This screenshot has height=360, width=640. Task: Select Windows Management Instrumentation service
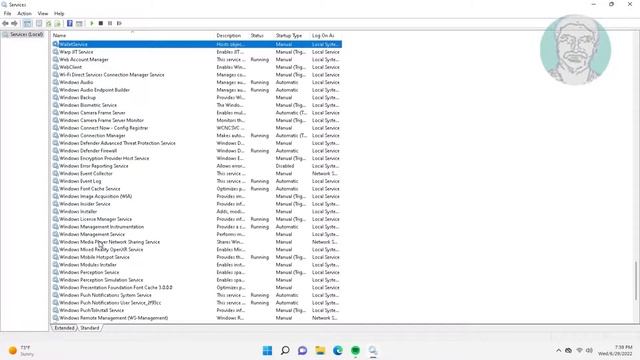(197, 227)
